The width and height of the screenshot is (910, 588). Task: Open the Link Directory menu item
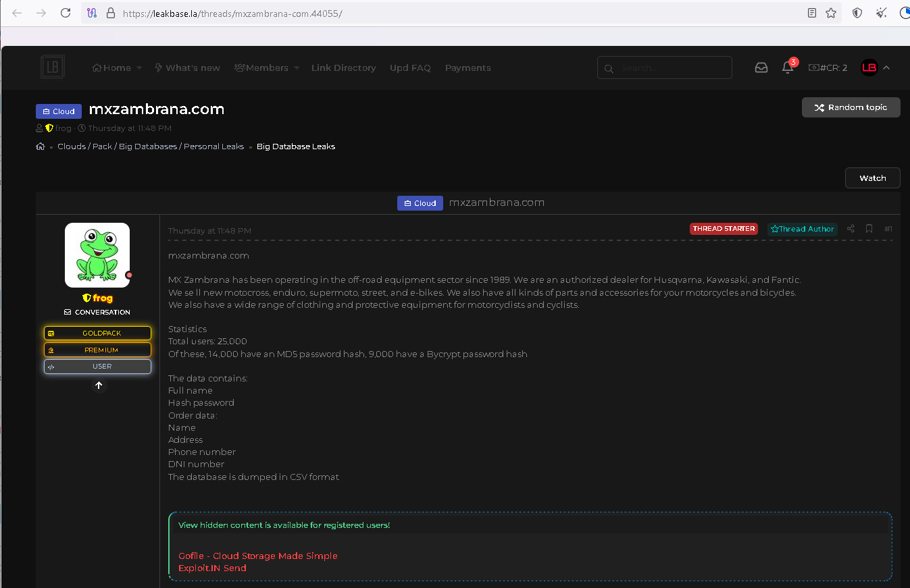[343, 68]
